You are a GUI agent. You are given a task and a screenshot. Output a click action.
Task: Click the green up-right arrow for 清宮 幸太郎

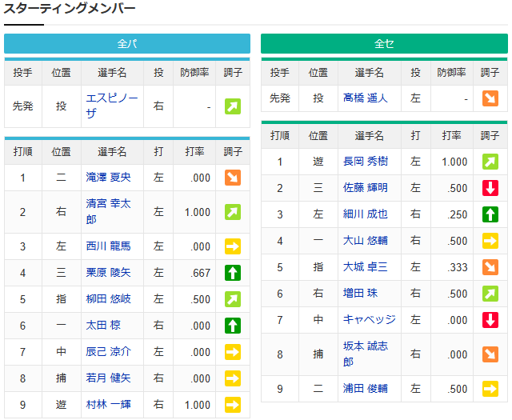tap(233, 212)
